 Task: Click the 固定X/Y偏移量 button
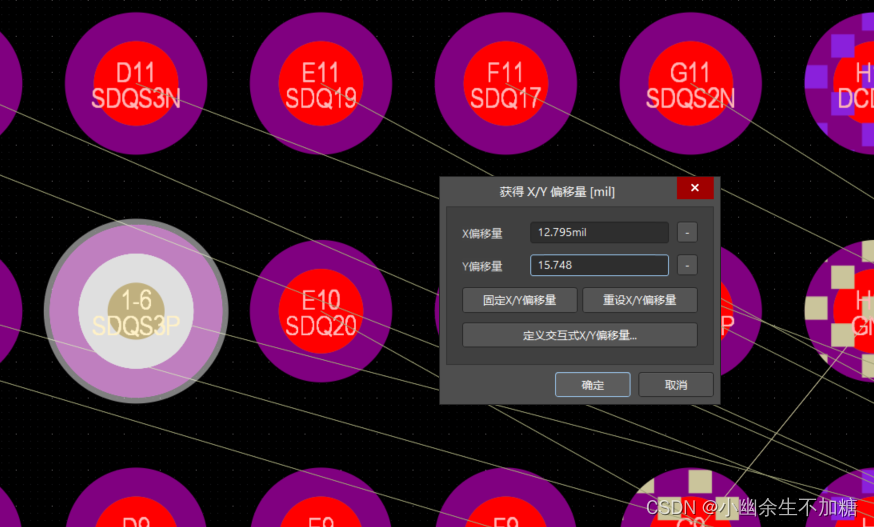(x=519, y=300)
